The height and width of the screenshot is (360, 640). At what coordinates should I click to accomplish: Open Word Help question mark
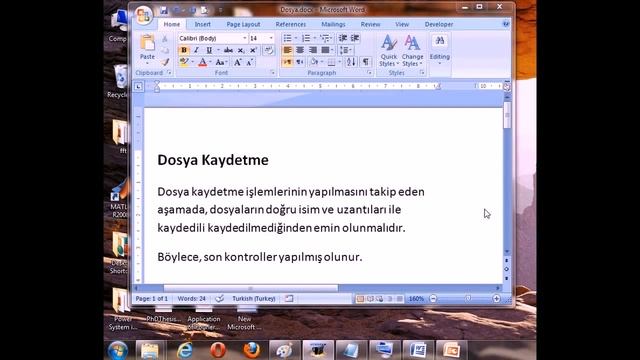tap(506, 24)
